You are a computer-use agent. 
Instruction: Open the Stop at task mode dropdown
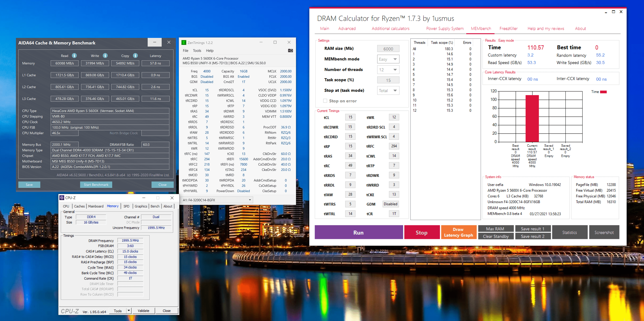tap(388, 91)
